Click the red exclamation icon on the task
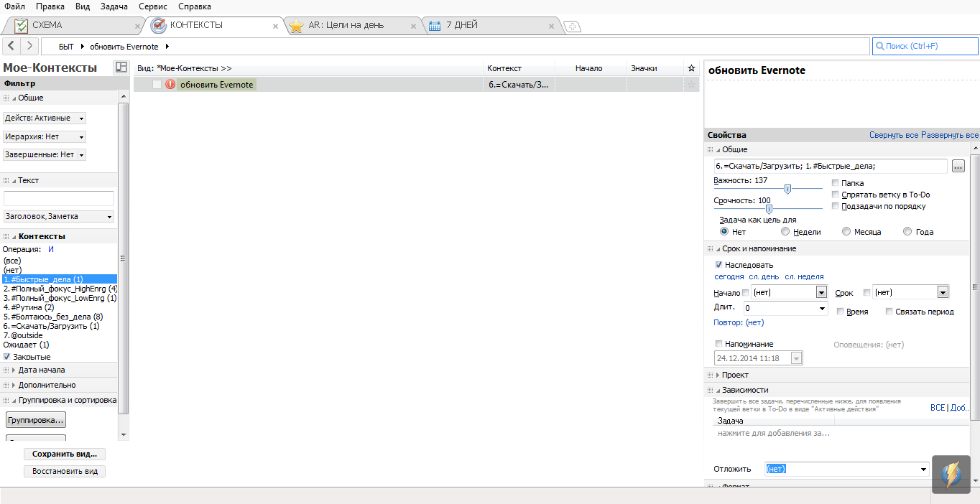Screen dimensions: 980x504 (x=170, y=85)
